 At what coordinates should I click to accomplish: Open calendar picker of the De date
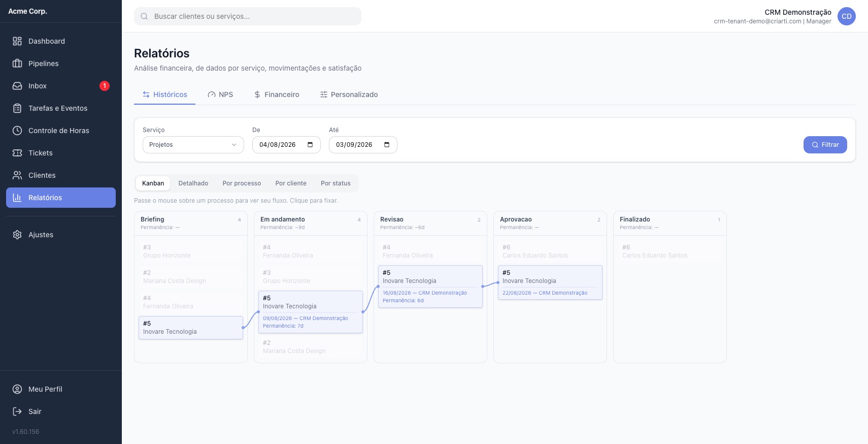(310, 145)
